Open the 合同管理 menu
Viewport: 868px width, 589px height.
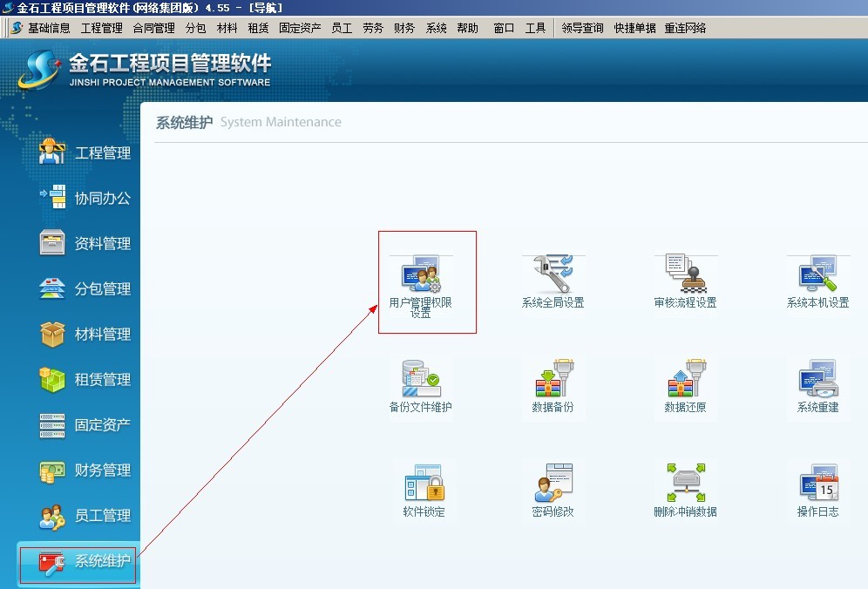[x=154, y=28]
